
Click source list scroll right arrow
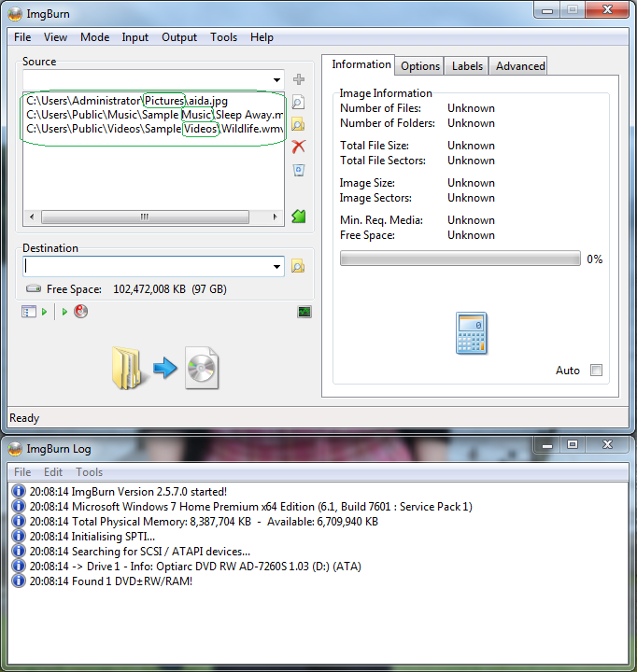point(275,217)
